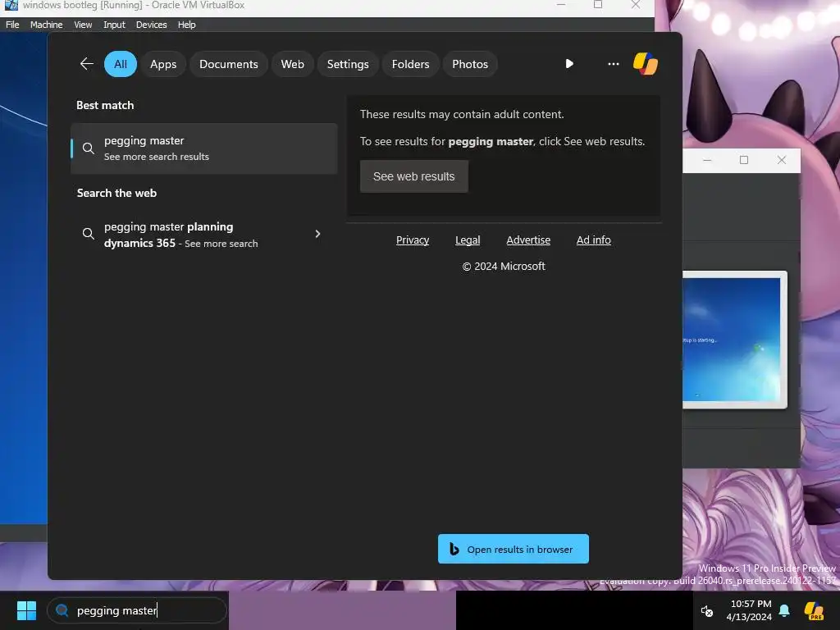Expand the web suggestion chevron arrow
Screen dimensions: 840x630
317,234
